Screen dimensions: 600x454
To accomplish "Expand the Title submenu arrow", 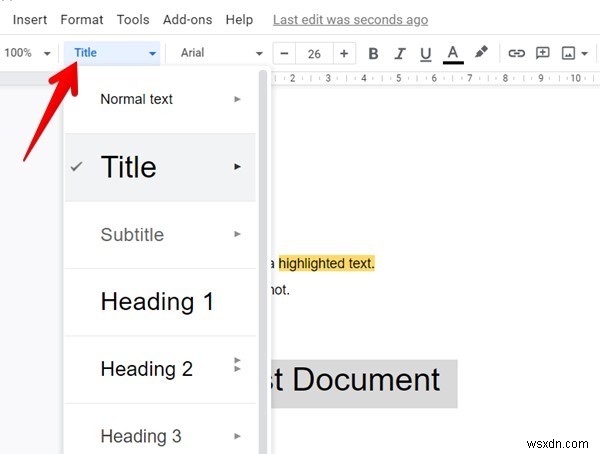I will click(x=237, y=167).
